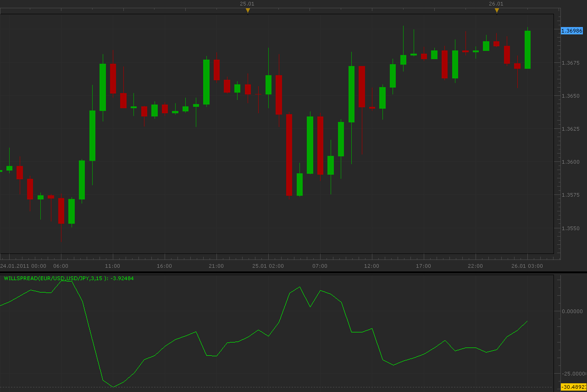Click the 25.01 day marker triangle
Screen dimensions: 587x392
click(x=248, y=10)
